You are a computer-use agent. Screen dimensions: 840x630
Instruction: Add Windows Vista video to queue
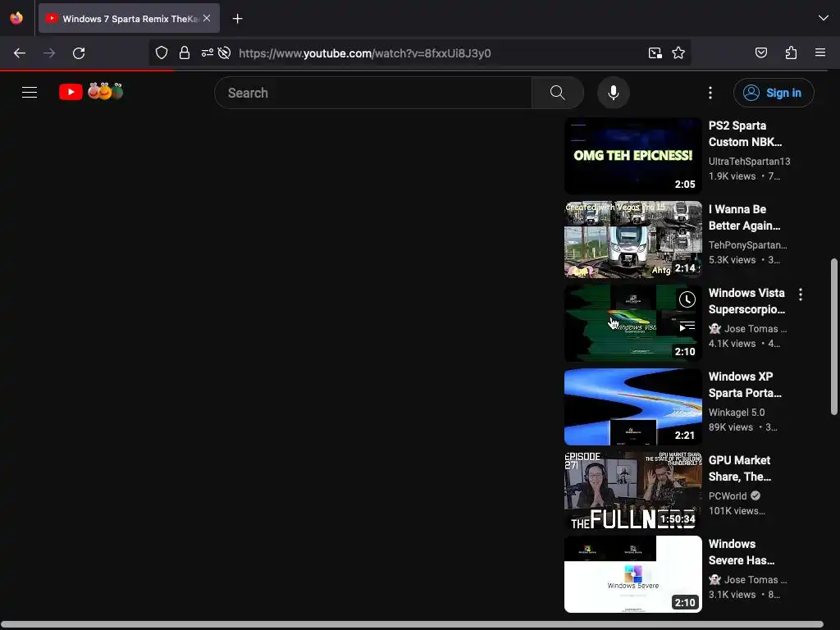(687, 326)
